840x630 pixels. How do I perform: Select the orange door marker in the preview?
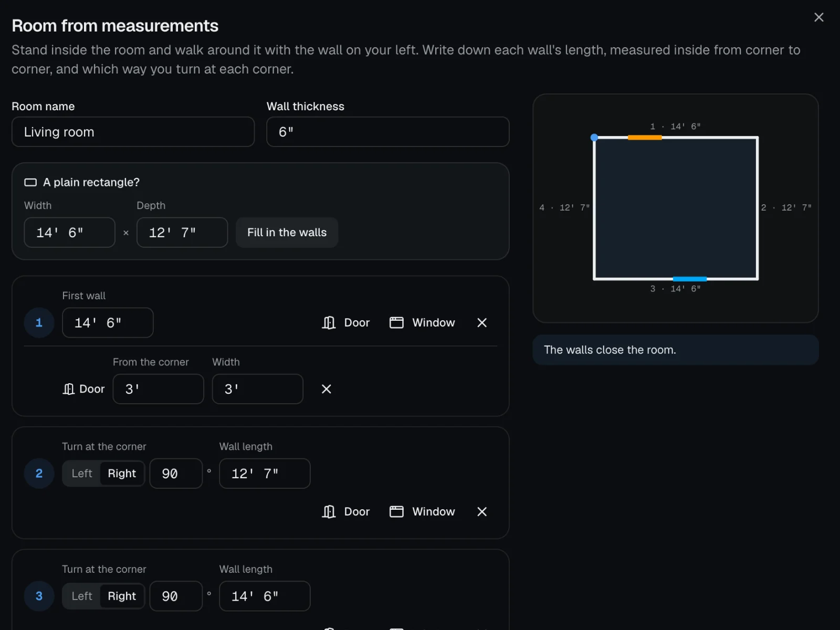click(x=645, y=138)
